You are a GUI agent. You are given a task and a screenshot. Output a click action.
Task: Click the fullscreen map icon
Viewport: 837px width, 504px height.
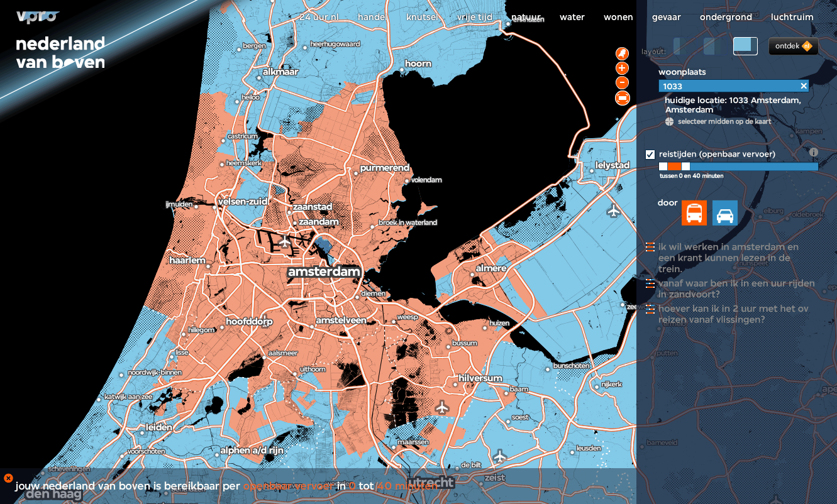click(622, 97)
